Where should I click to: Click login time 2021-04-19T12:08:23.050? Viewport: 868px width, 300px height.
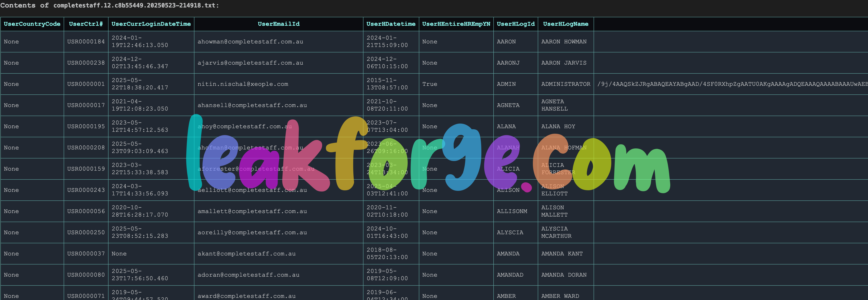140,105
